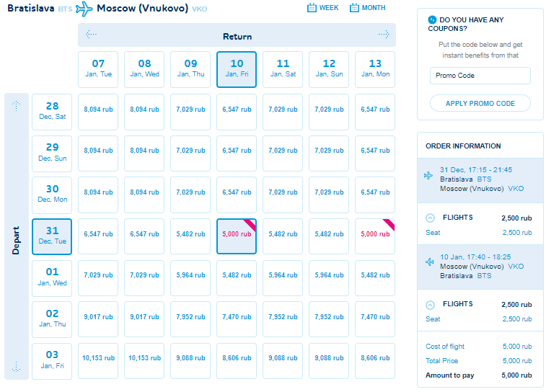This screenshot has width=546, height=392.
Task: Choose 5,000 rub fare for 31 Dec–13 Jan
Action: pos(375,236)
